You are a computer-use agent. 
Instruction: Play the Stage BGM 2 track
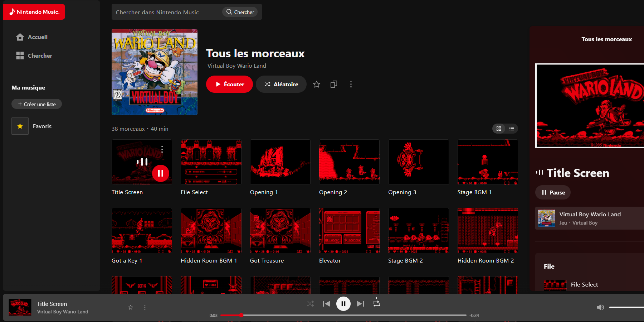[419, 230]
